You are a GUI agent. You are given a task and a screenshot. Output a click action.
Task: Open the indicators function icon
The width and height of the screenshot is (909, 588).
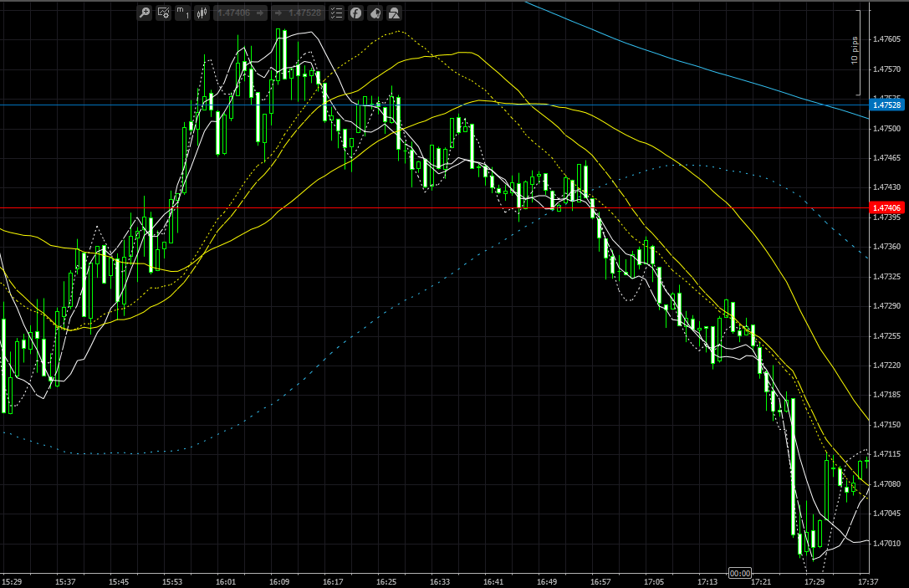click(x=356, y=13)
